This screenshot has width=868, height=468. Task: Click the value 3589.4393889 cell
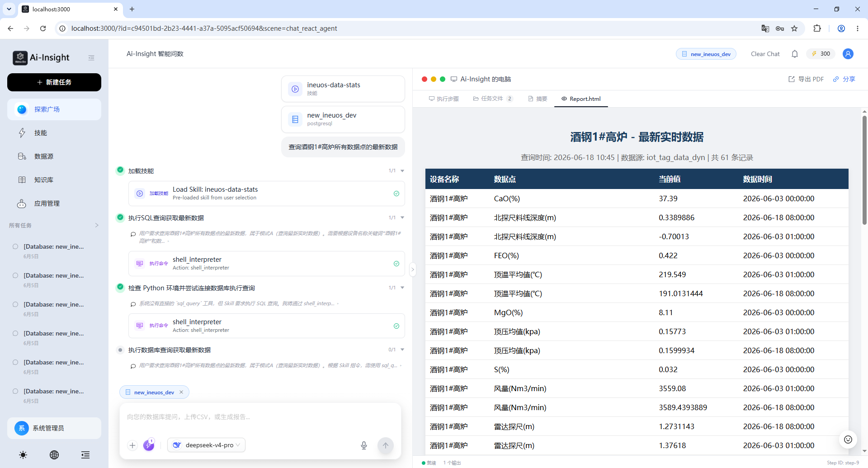pos(683,407)
